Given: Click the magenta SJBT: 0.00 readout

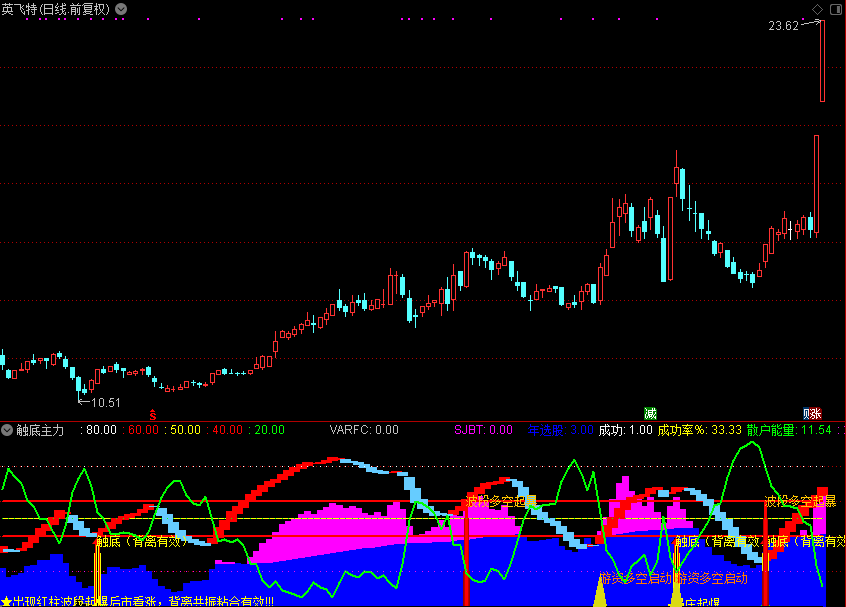Looking at the screenshot, I should coord(483,430).
